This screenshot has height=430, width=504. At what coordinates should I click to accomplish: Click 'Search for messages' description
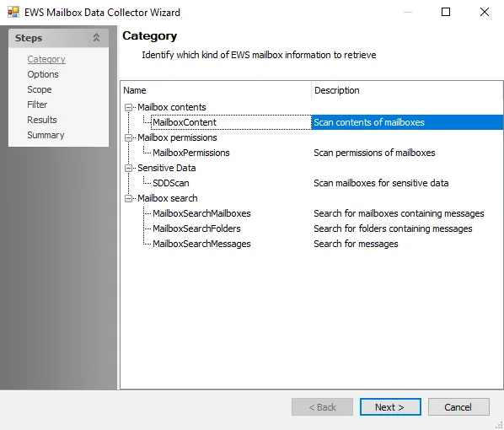pos(356,244)
